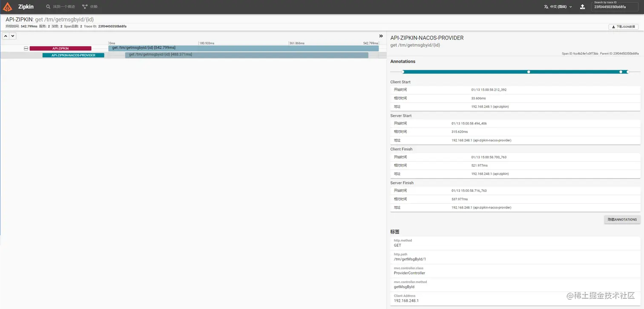Screen dimensions: 644x309
Task: Click the 下载JSON数据 download button
Action: point(624,26)
